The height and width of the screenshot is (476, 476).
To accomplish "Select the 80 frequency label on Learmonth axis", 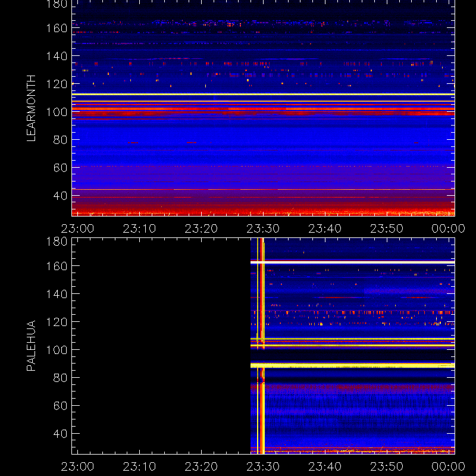I will 60,140.
